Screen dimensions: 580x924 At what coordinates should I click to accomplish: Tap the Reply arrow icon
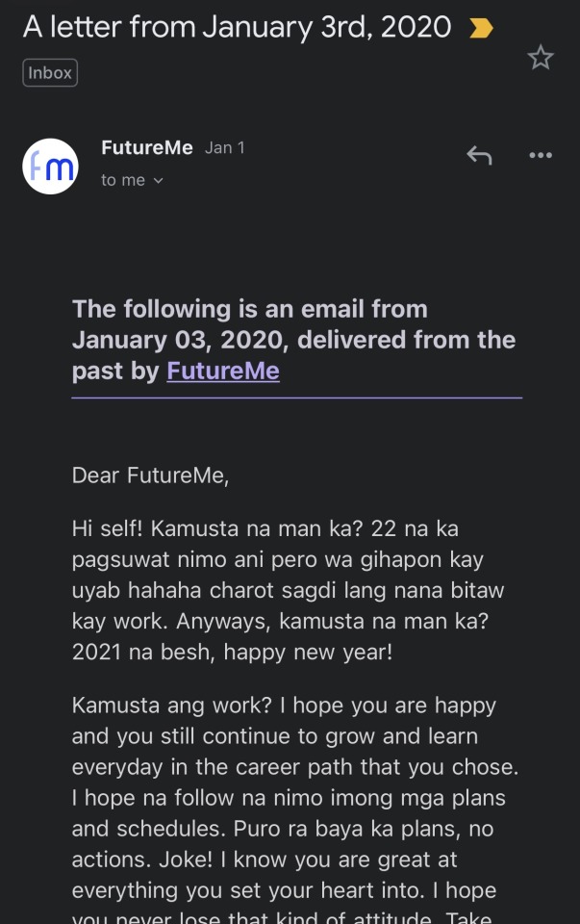click(x=479, y=155)
